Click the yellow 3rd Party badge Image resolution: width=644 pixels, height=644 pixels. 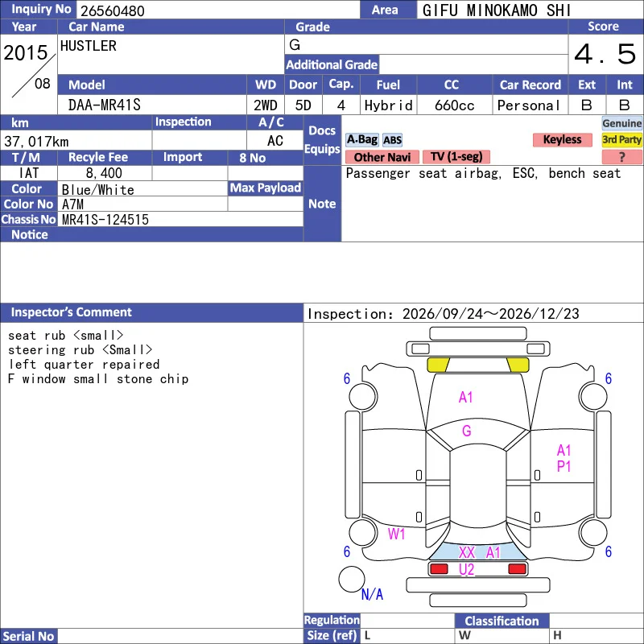pos(621,139)
